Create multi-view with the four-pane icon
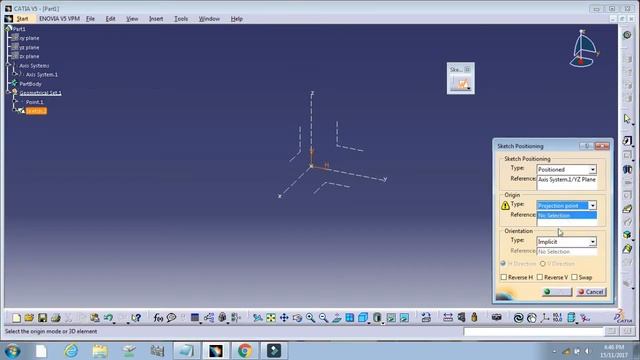640x360 pixels. click(x=350, y=318)
